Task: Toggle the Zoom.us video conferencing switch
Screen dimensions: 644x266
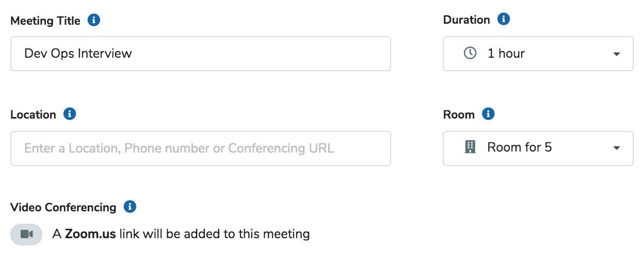Action: pyautogui.click(x=26, y=234)
